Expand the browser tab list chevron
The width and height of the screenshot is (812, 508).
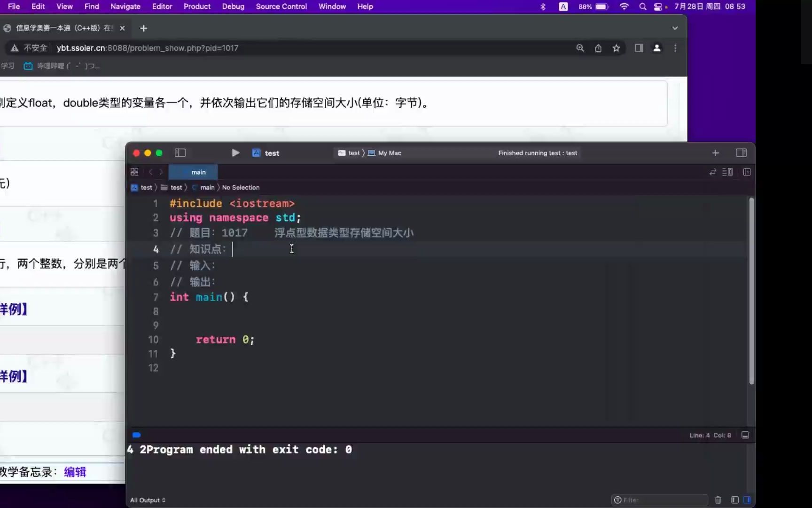point(675,28)
